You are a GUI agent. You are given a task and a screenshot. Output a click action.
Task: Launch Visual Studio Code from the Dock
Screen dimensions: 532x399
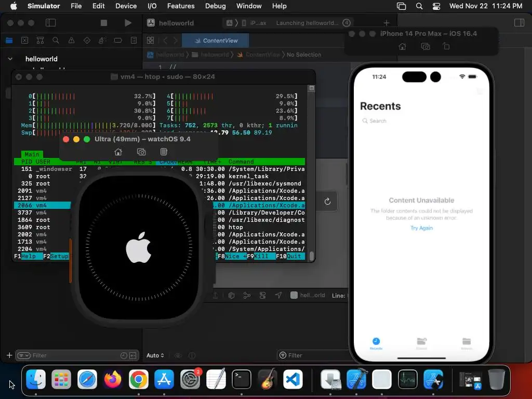pos(292,379)
